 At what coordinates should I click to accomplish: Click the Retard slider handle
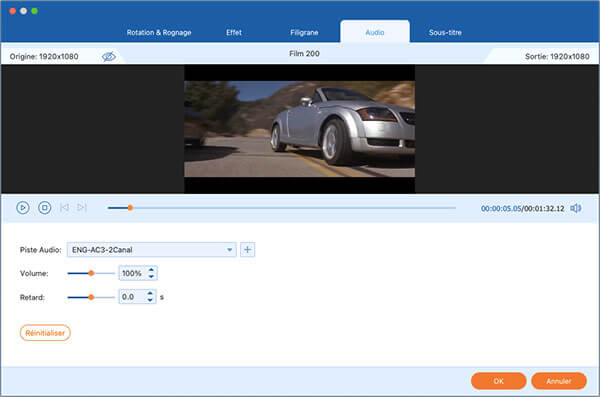tap(91, 297)
